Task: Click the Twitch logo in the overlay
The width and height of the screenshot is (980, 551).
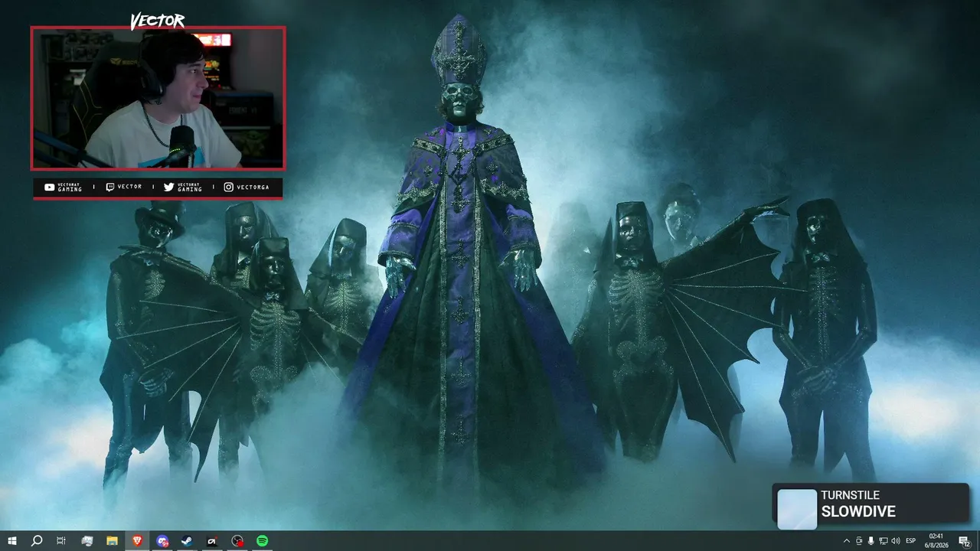Action: coord(110,187)
